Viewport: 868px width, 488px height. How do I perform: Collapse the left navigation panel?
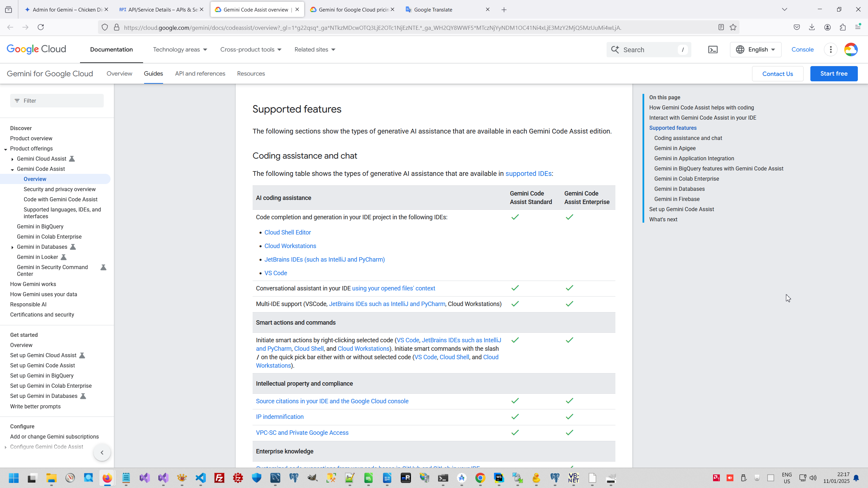click(x=102, y=452)
